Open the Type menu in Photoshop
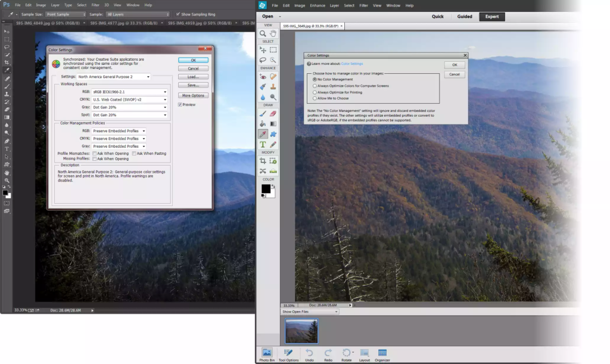Screen dimensions: 610x364 point(68,5)
